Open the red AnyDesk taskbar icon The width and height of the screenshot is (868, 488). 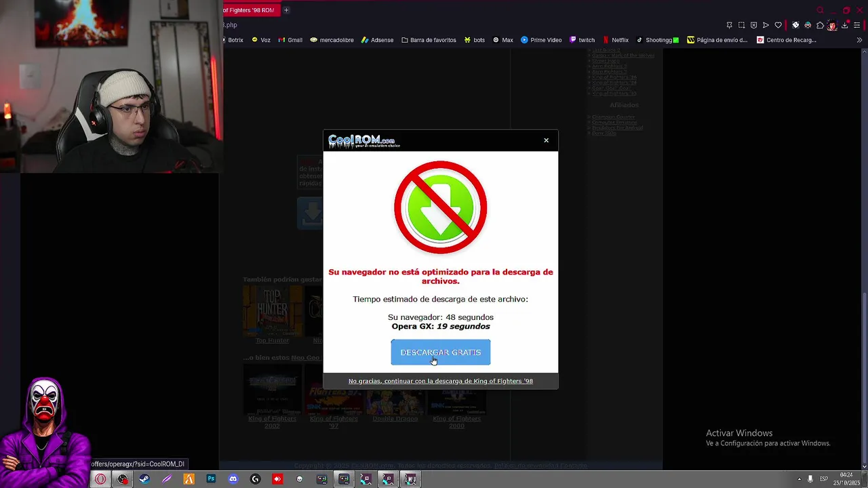(x=277, y=479)
